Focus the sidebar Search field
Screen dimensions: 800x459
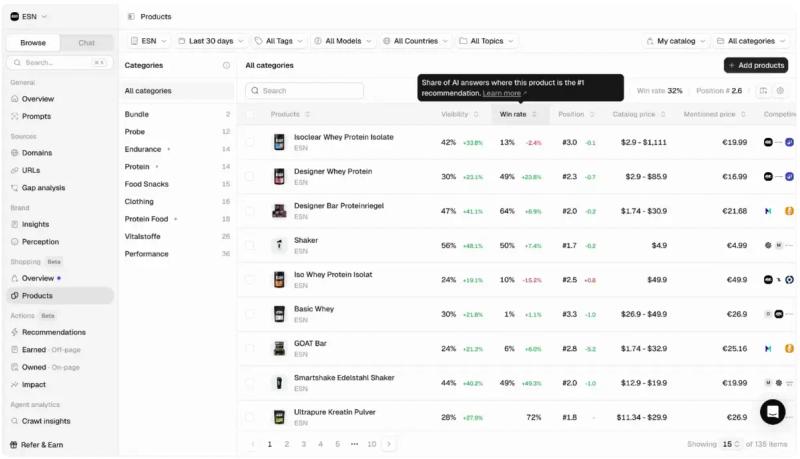pyautogui.click(x=60, y=62)
